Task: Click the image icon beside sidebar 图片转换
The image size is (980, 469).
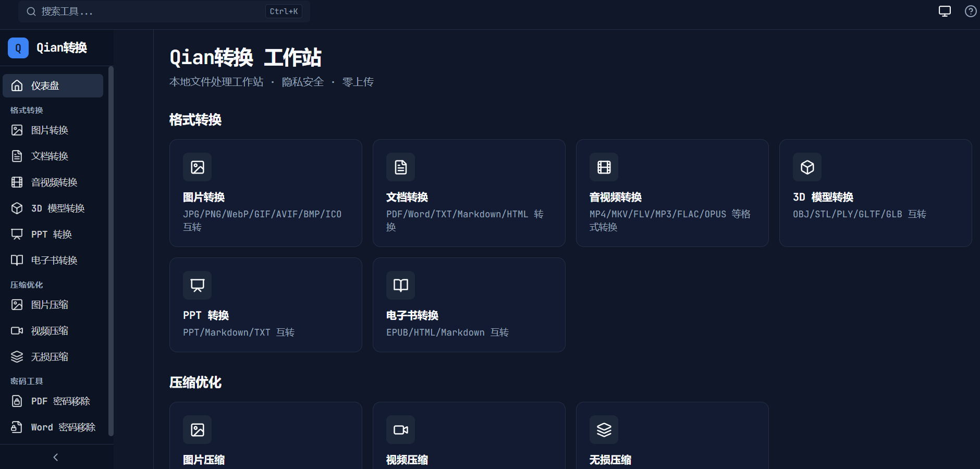Action: tap(17, 130)
